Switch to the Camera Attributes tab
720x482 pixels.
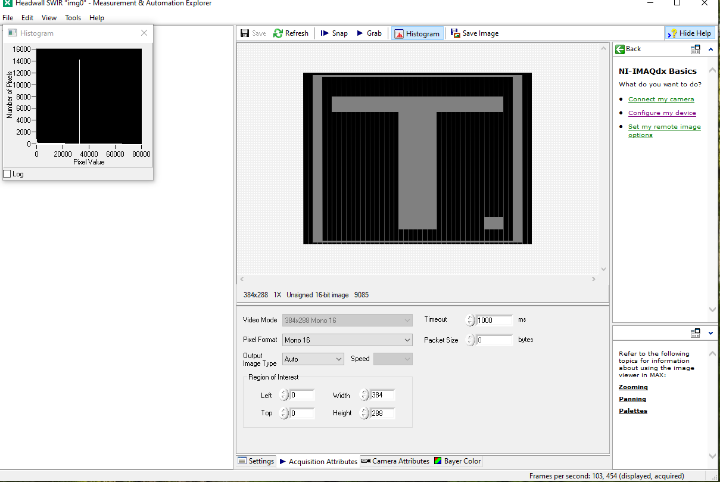tap(395, 461)
